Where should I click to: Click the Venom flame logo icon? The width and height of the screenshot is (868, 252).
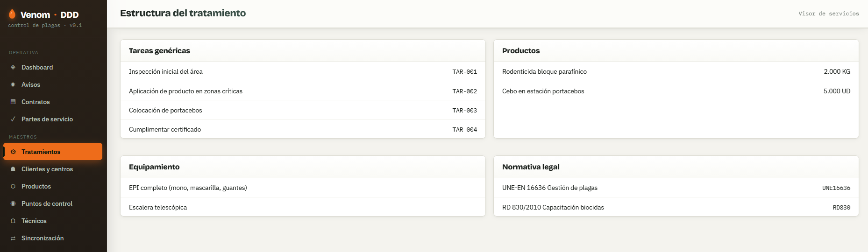(12, 14)
